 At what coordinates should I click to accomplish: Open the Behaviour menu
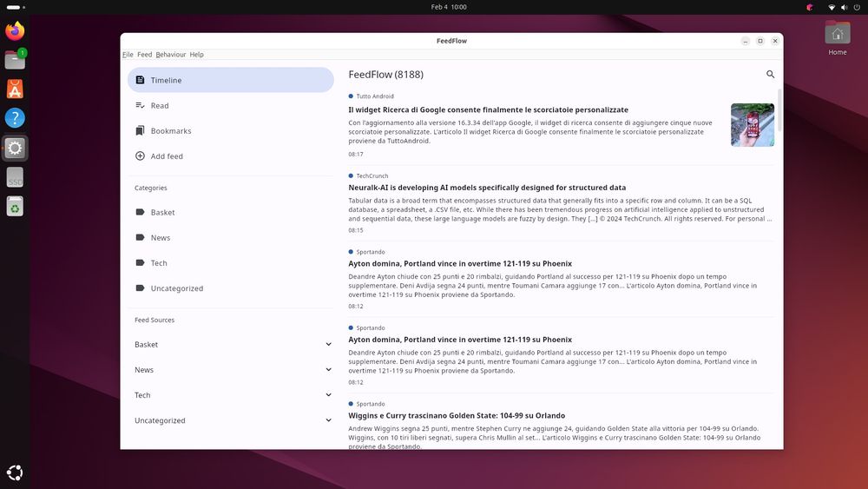170,54
